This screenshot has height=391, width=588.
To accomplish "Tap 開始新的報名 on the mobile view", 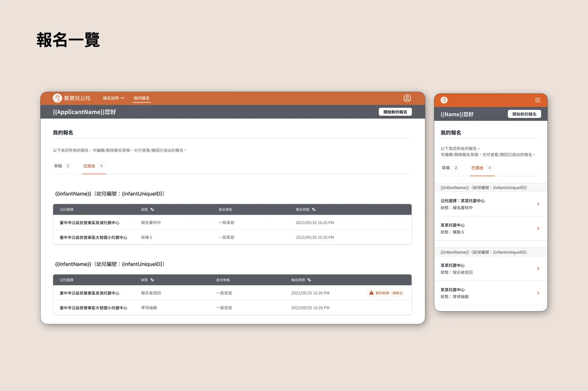I will (x=524, y=114).
